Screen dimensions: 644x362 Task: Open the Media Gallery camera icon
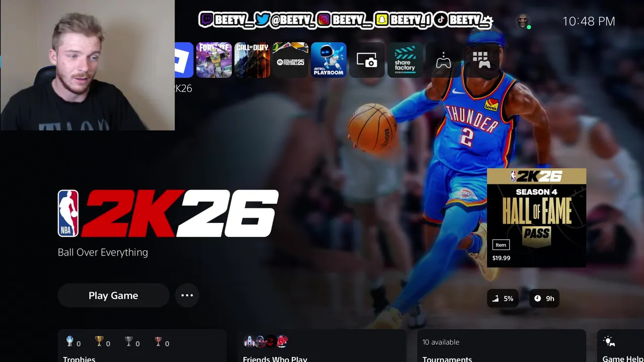(x=367, y=60)
